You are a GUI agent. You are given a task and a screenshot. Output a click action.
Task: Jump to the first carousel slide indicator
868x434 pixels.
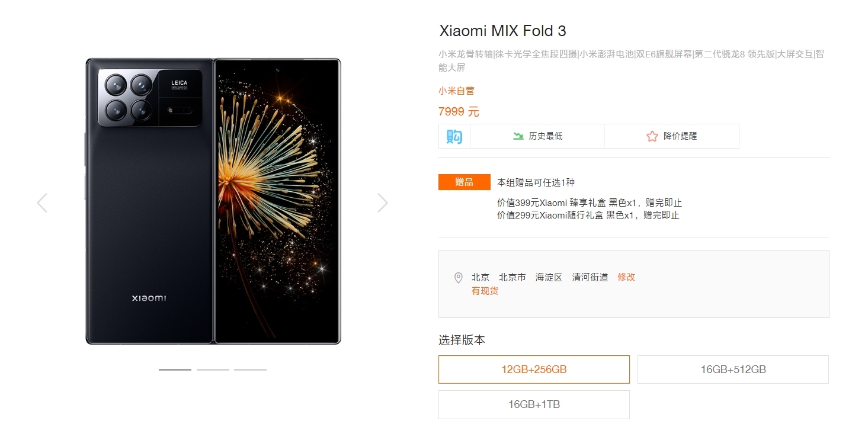175,369
